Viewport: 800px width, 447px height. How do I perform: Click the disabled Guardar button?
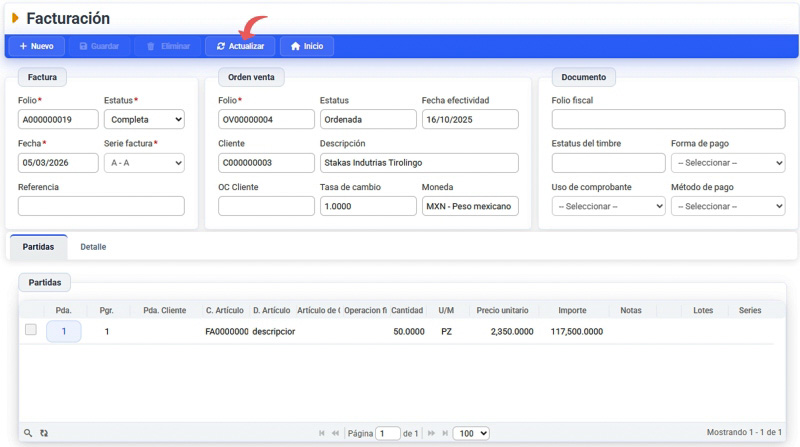coord(99,46)
